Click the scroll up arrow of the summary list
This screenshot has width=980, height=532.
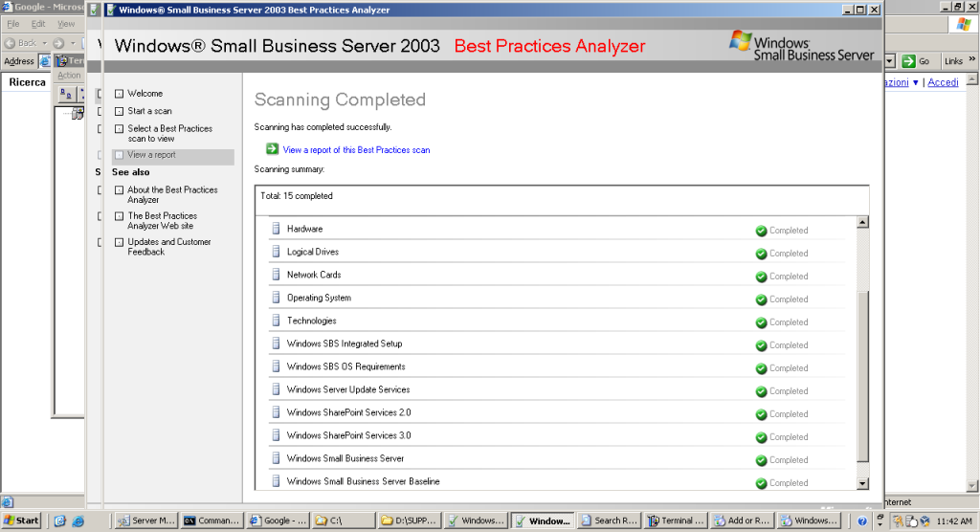pyautogui.click(x=862, y=222)
